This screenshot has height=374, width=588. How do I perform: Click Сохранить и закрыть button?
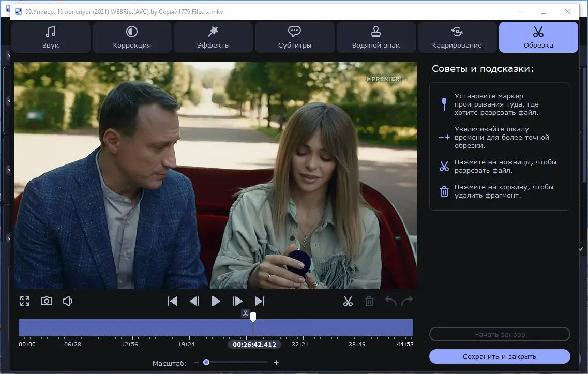click(x=500, y=356)
